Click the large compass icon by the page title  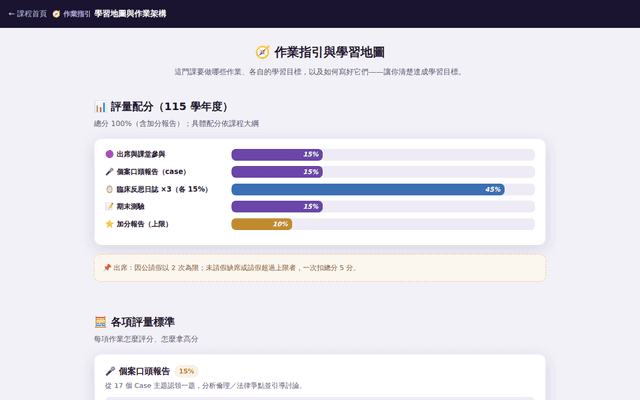point(262,52)
